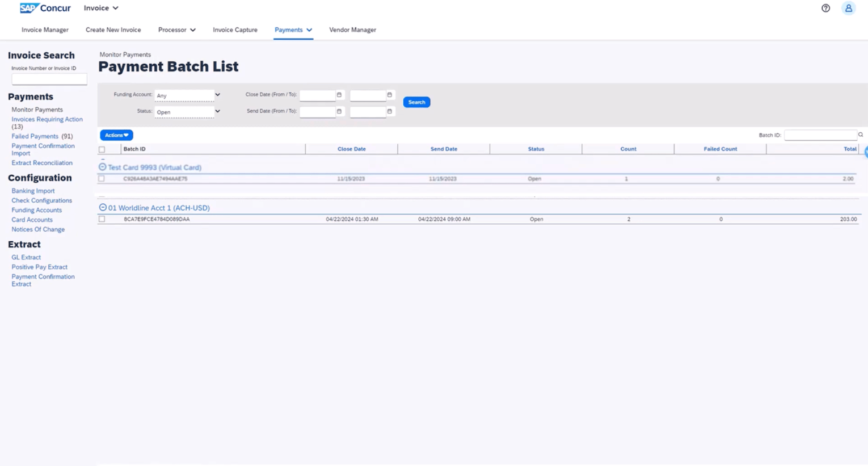868x466 pixels.
Task: Open the Funding Account dropdown
Action: point(188,95)
